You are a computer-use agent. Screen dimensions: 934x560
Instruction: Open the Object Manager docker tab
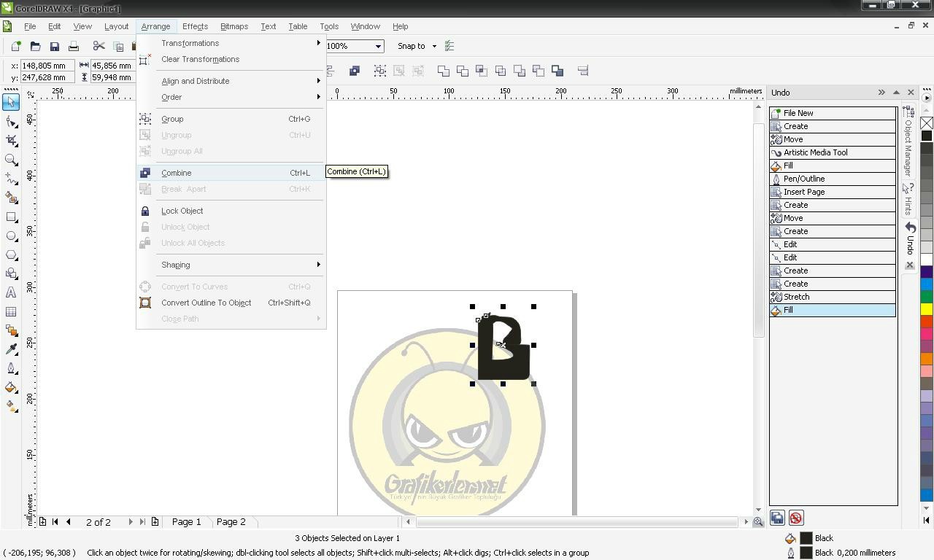(x=908, y=141)
